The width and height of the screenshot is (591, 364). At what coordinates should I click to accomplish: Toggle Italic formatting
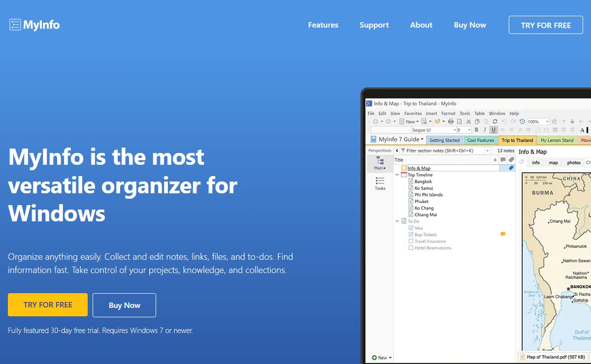[x=485, y=130]
